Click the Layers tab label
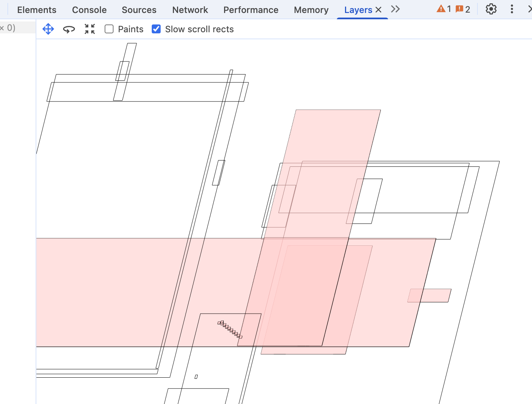Image resolution: width=532 pixels, height=404 pixels. click(358, 10)
